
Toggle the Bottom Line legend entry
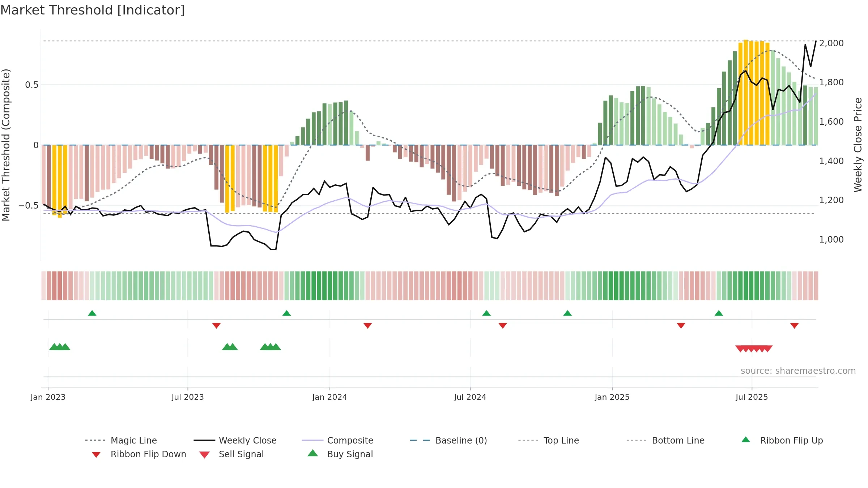[665, 440]
